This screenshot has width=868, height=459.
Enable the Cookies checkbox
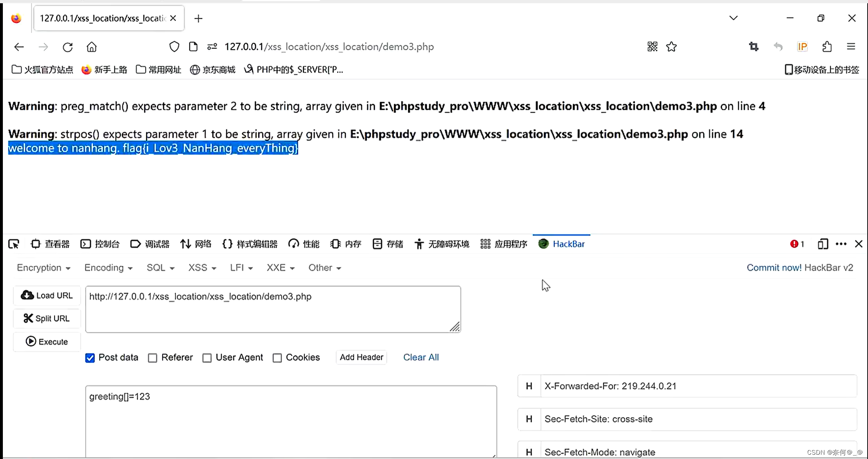(x=277, y=358)
